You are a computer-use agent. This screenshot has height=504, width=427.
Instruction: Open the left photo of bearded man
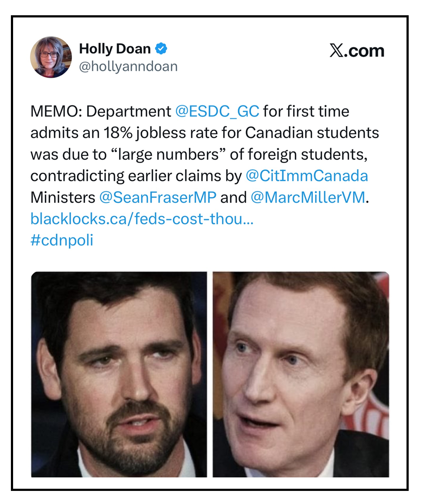[119, 374]
